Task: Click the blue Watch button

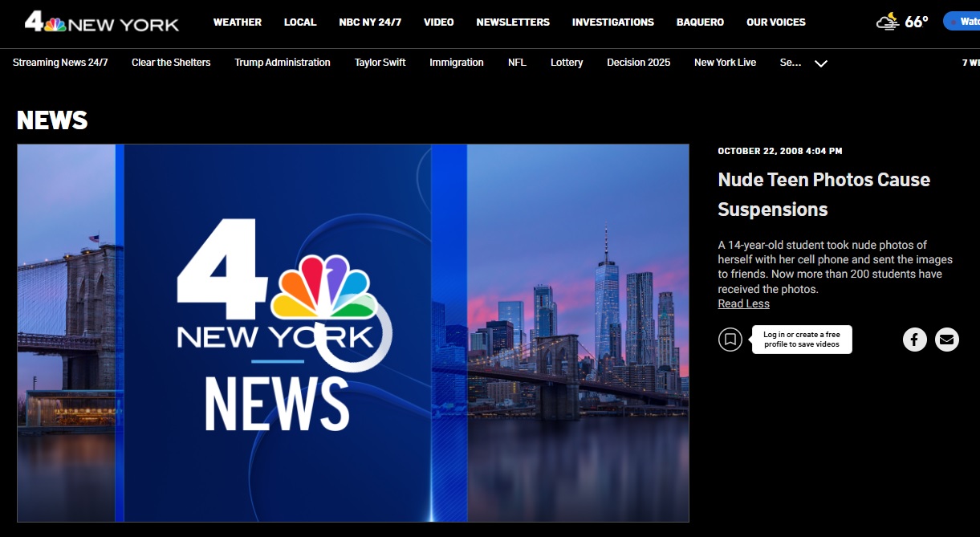Action: [962, 22]
